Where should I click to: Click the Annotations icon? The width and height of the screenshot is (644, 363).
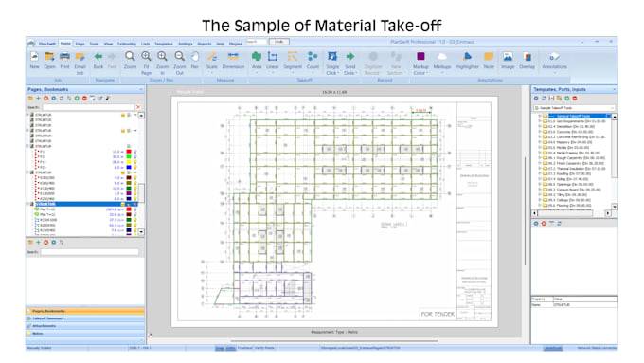click(554, 56)
